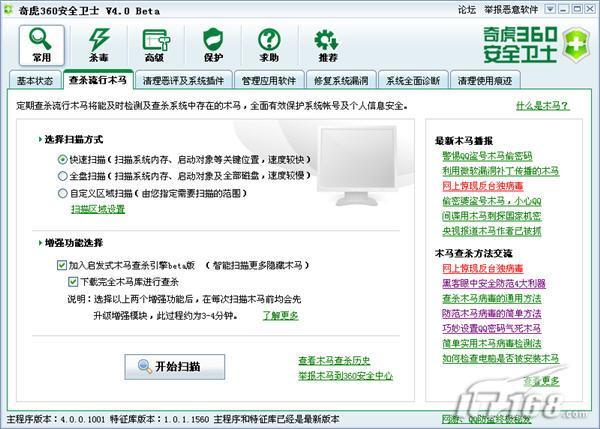Select the 高级 advanced icon
The height and width of the screenshot is (429, 600).
pyautogui.click(x=154, y=44)
